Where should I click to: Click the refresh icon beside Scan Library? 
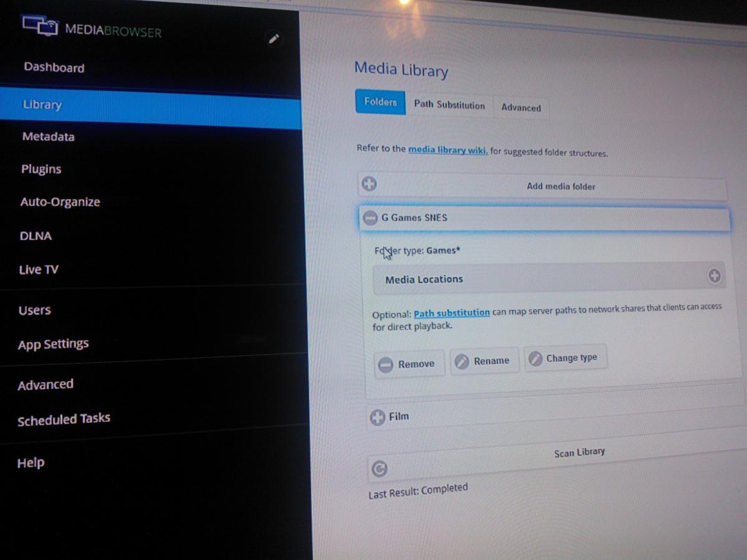click(379, 469)
